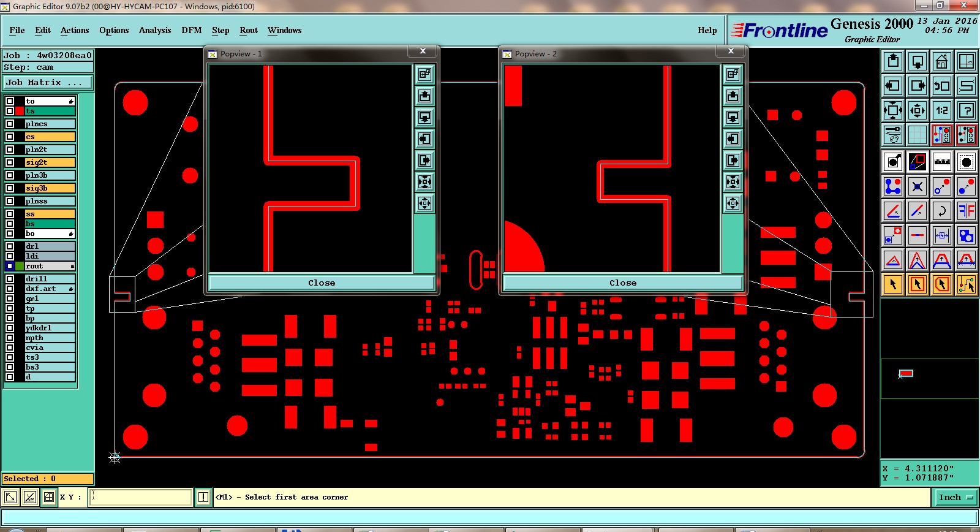This screenshot has width=980, height=532.
Task: Select the net trace pointer tool
Action: pos(967,284)
